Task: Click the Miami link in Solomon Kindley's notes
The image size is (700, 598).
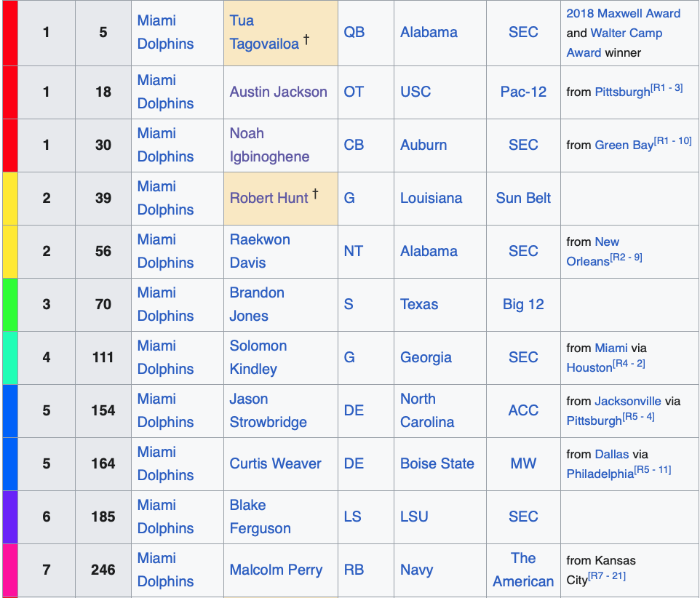Action: coord(612,348)
